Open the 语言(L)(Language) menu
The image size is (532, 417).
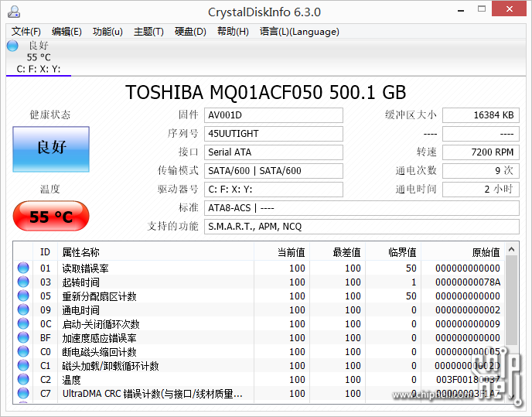click(x=299, y=32)
